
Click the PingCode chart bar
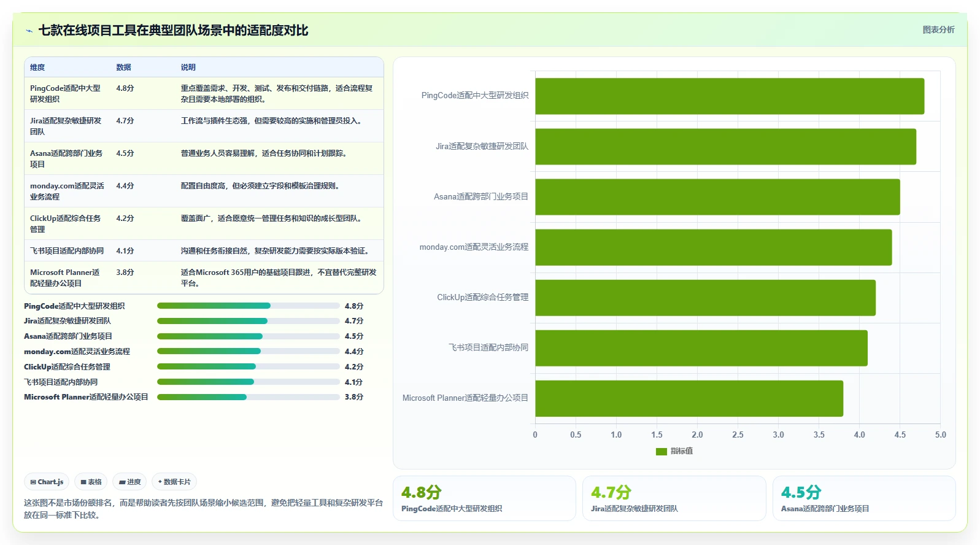pos(730,96)
